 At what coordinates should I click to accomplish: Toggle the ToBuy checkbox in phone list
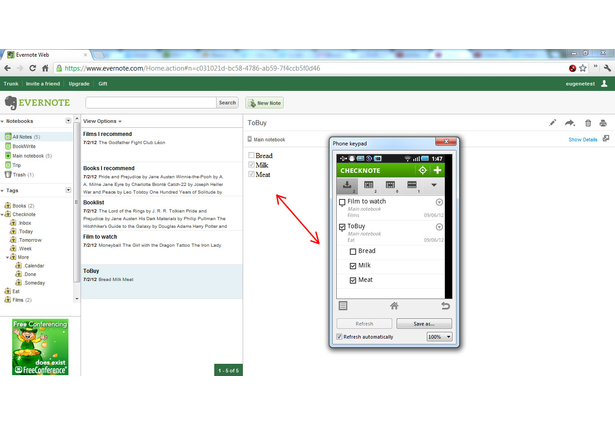coord(342,227)
